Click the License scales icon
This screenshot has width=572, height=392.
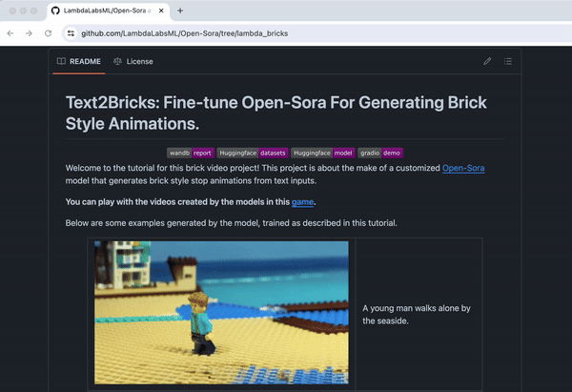117,61
